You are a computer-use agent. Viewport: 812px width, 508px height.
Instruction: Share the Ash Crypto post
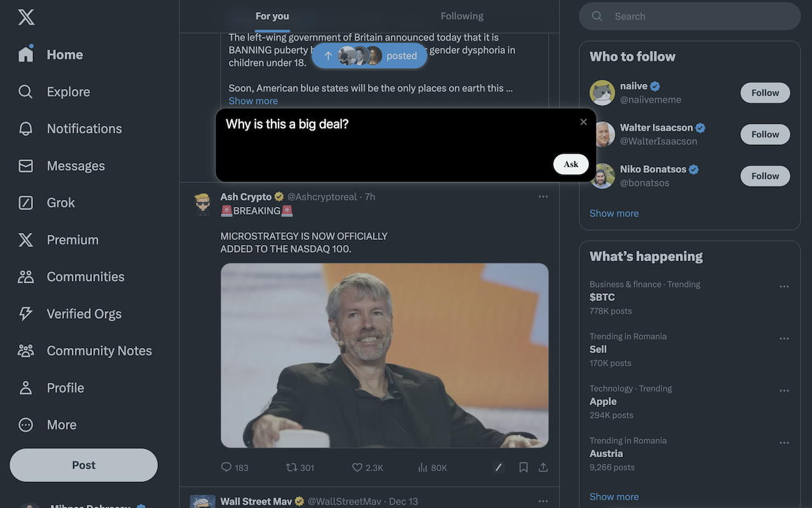coord(543,467)
